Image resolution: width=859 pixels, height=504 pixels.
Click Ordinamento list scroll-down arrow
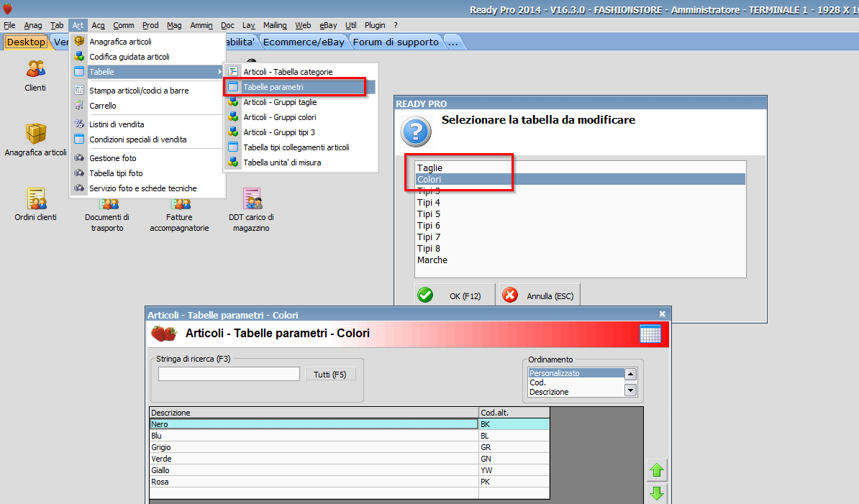coord(630,390)
